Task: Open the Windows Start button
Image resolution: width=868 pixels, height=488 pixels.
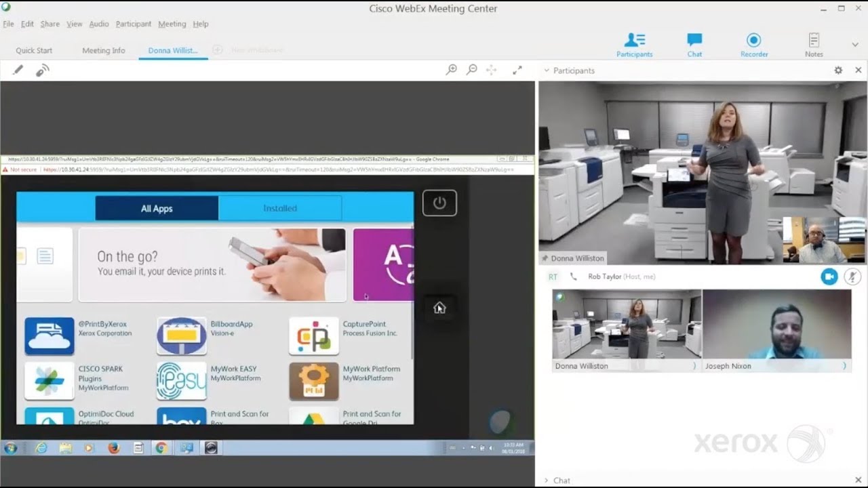Action: [10, 448]
